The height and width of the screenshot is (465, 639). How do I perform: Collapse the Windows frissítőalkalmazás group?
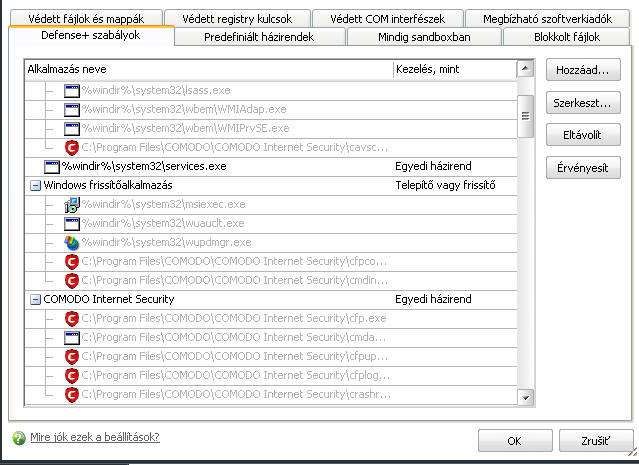point(35,186)
